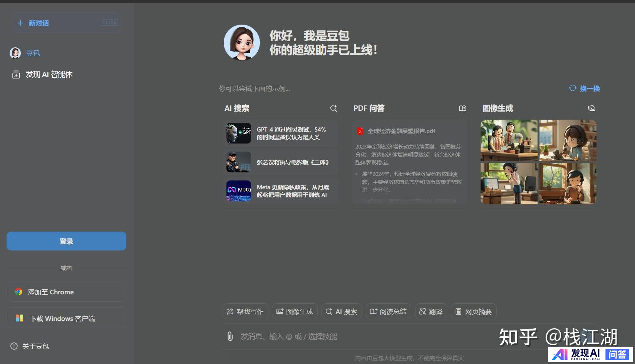Click the refresh icon beside 换一换

coord(573,88)
